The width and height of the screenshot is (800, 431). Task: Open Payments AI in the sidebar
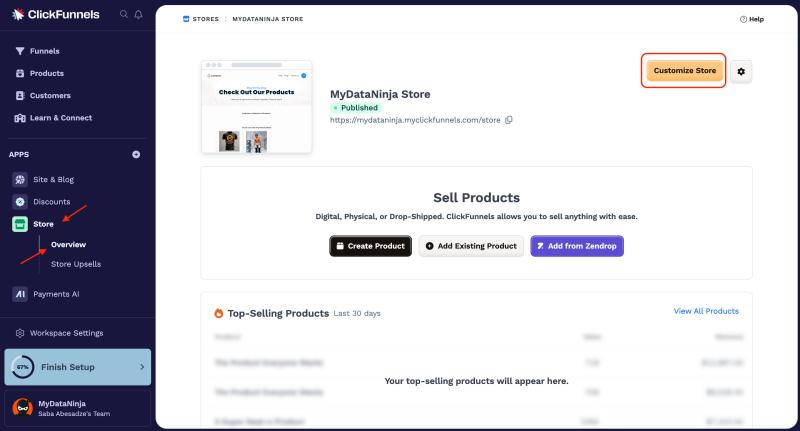56,294
